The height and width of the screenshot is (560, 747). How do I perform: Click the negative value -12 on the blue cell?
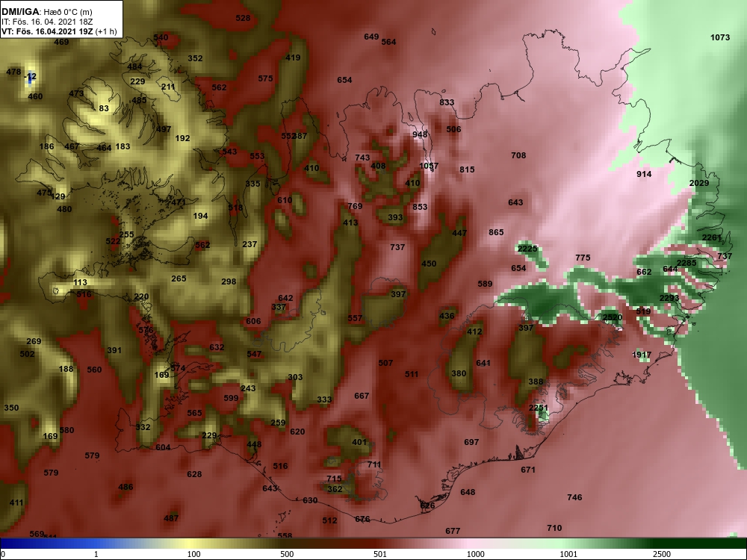tap(31, 76)
